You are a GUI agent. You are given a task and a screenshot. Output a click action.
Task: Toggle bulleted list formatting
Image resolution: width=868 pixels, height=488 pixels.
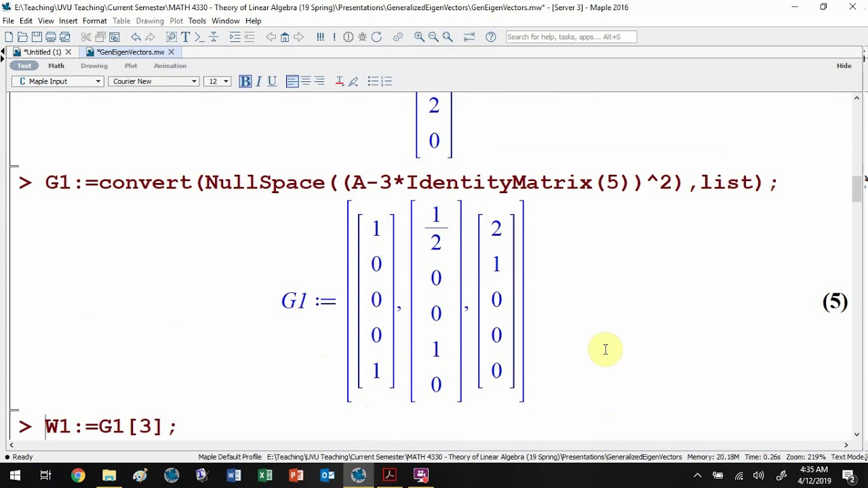point(373,81)
